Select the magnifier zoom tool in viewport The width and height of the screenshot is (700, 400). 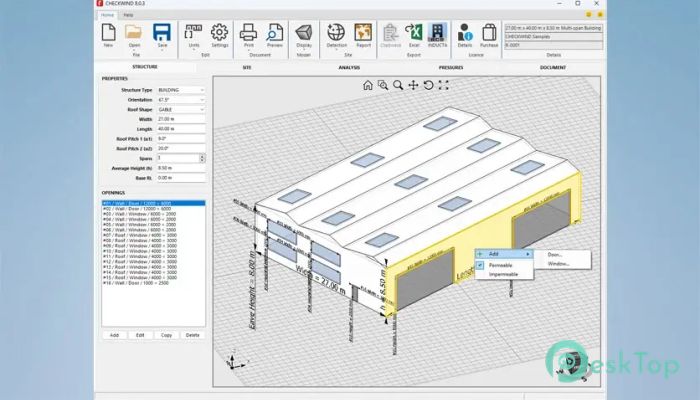point(398,85)
